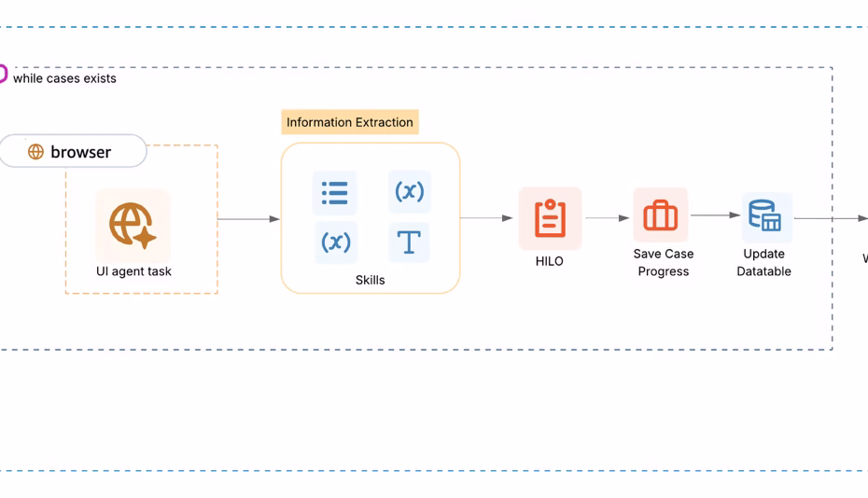Click the Update Datatable database icon

(765, 216)
